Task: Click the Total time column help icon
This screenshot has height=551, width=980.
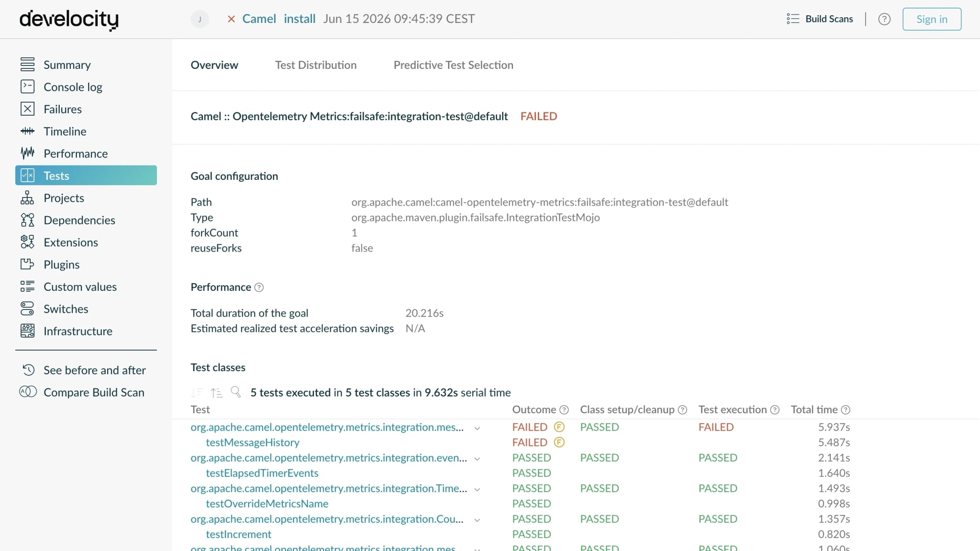Action: (846, 410)
